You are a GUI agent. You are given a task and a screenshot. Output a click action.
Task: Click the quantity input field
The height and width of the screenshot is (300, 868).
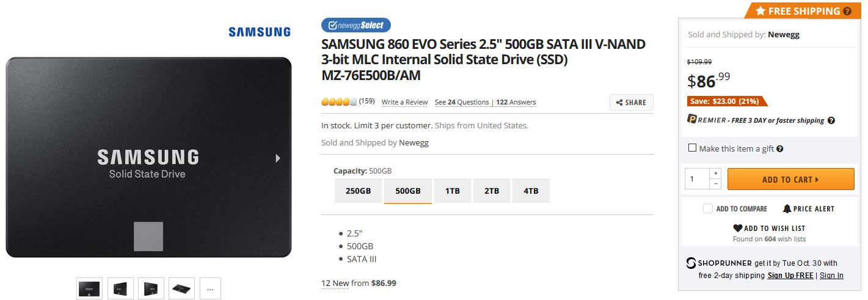point(696,179)
